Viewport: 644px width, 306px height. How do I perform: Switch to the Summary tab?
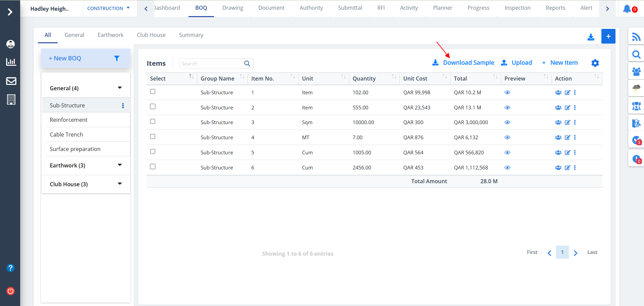click(x=191, y=35)
